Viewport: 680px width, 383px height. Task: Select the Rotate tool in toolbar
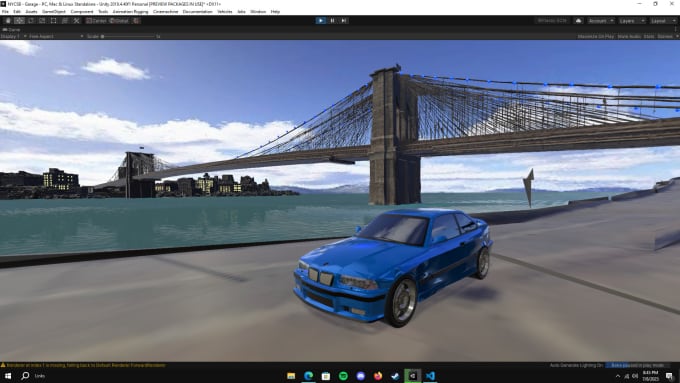tap(31, 20)
